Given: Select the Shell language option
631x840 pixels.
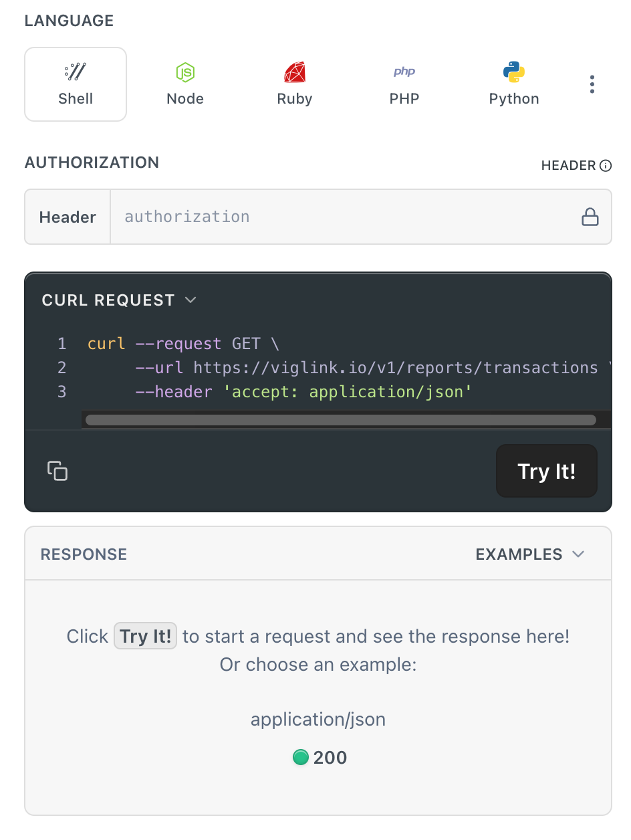Looking at the screenshot, I should pos(76,84).
